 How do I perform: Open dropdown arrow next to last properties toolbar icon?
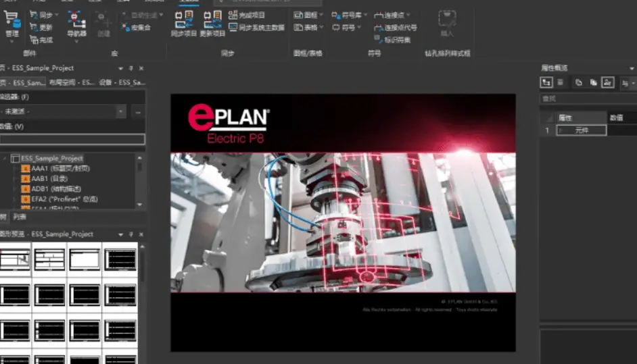[x=634, y=83]
